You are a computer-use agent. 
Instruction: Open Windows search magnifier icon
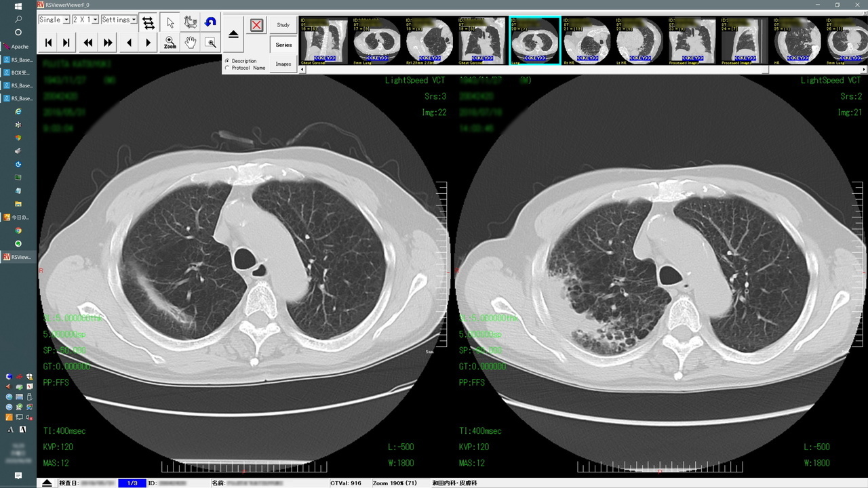tap(18, 19)
